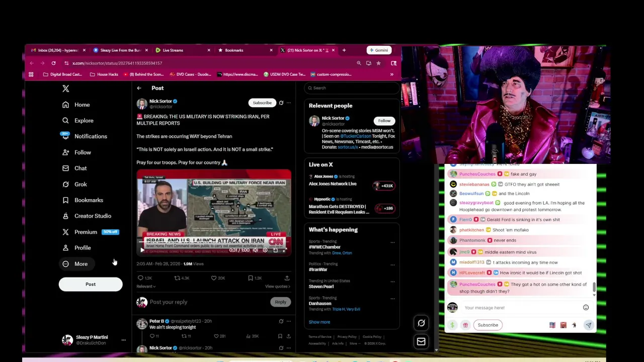This screenshot has width=644, height=362.
Task: Bookmark Peter B's reply
Action: tap(280, 336)
